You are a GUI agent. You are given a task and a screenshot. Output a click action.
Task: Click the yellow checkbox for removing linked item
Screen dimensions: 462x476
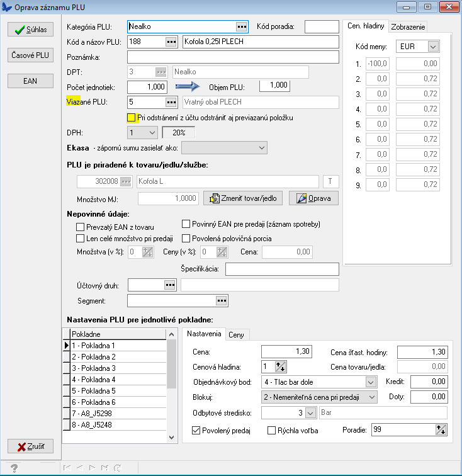click(x=132, y=118)
